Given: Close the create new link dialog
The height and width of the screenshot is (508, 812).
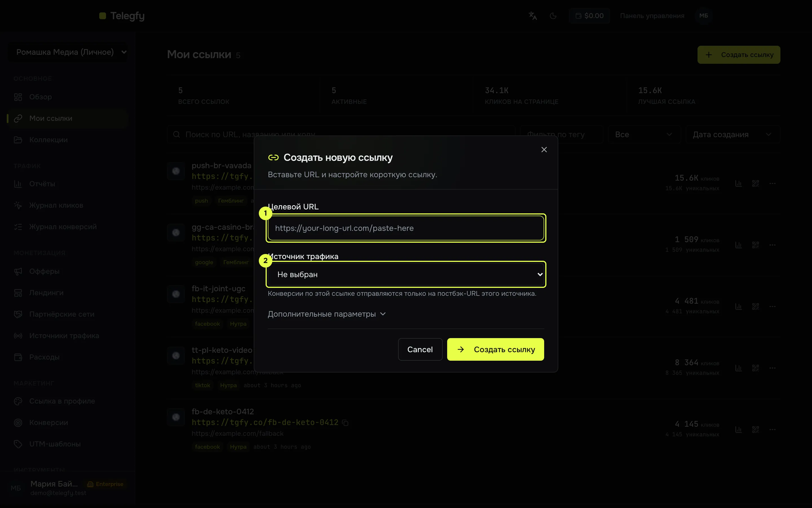Looking at the screenshot, I should click(544, 150).
